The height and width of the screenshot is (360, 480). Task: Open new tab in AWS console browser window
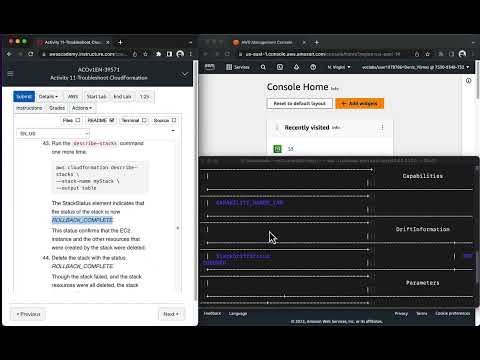pyautogui.click(x=317, y=42)
